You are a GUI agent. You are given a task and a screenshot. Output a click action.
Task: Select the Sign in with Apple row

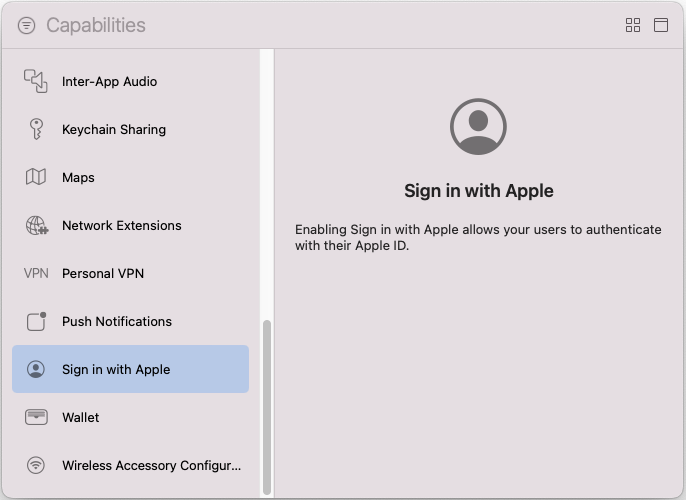coord(130,369)
